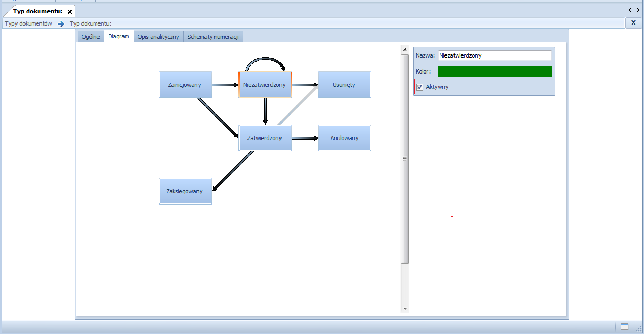Select the Zatwierdzony state node
644x334 pixels.
[265, 138]
